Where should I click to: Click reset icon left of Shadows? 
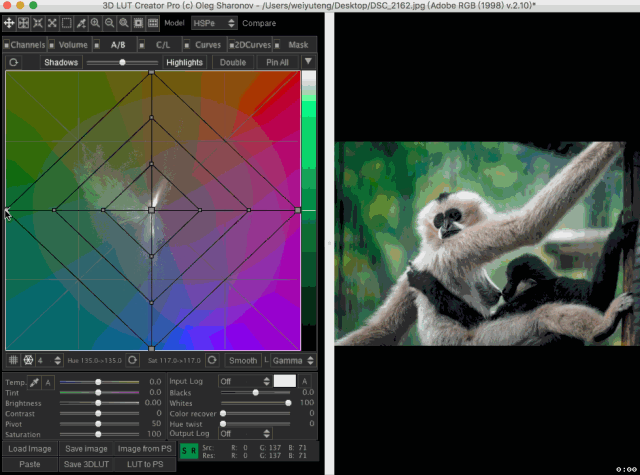13,62
